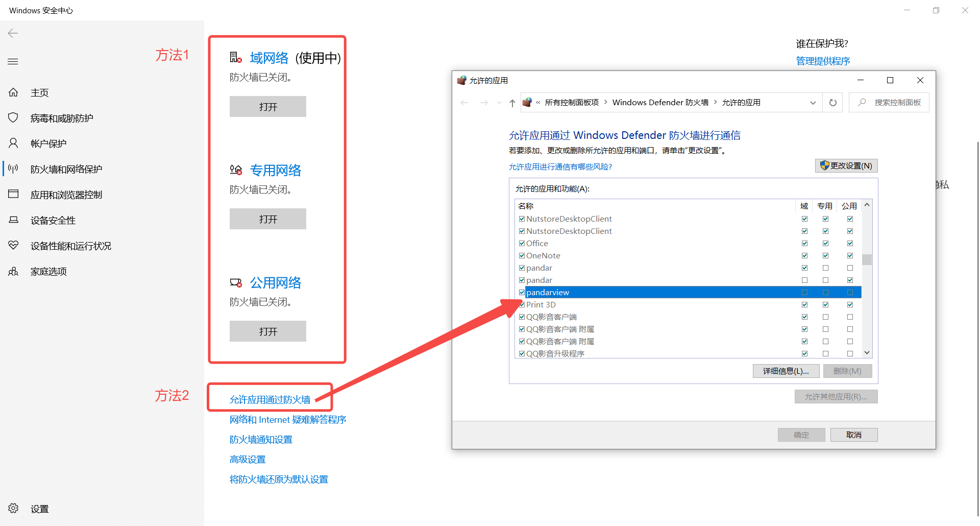Enable private checkbox for QQ影音客户端 row
The width and height of the screenshot is (980, 526).
click(x=825, y=317)
